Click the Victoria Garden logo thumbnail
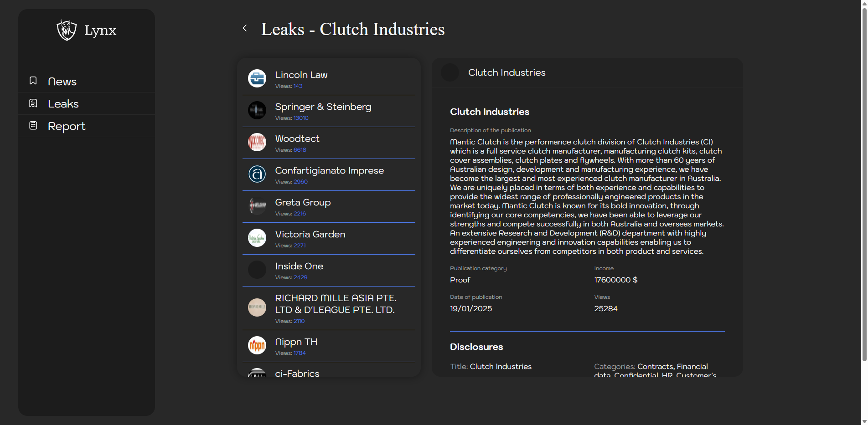Viewport: 868px width, 425px height. click(x=257, y=238)
